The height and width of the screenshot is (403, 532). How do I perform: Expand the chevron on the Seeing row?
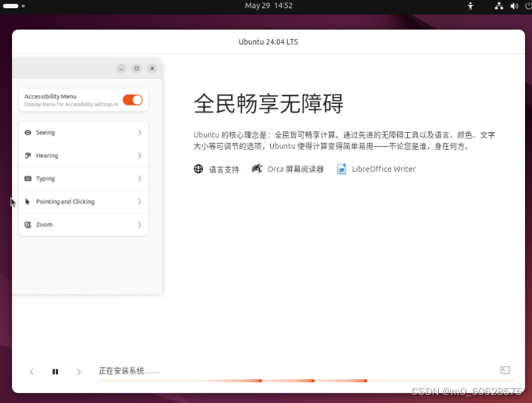coord(139,133)
